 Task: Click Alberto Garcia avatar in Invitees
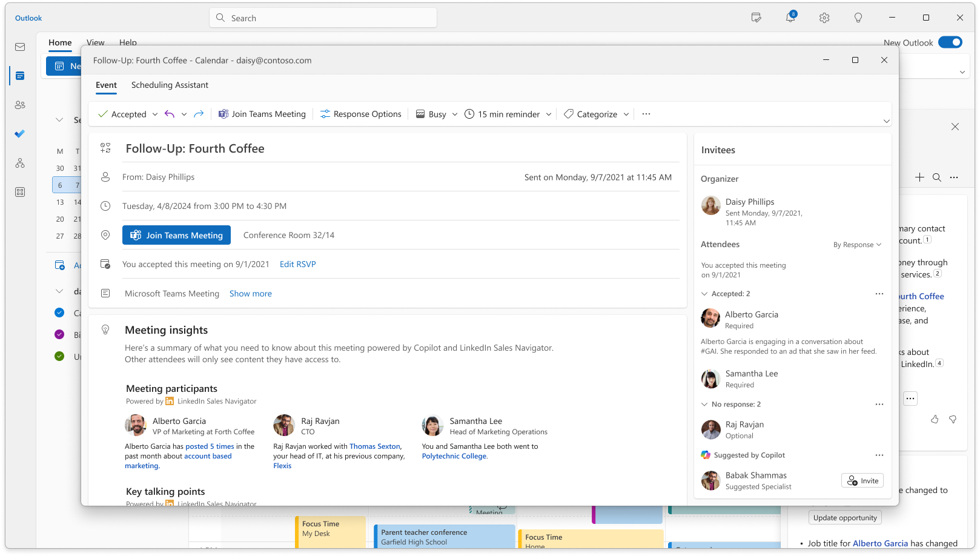click(x=710, y=318)
